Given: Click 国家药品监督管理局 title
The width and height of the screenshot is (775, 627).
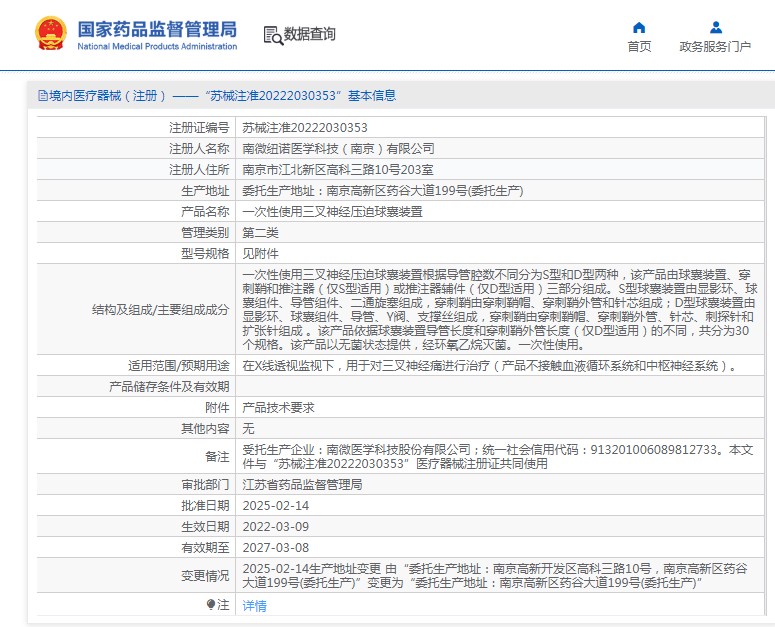Looking at the screenshot, I should tap(157, 29).
